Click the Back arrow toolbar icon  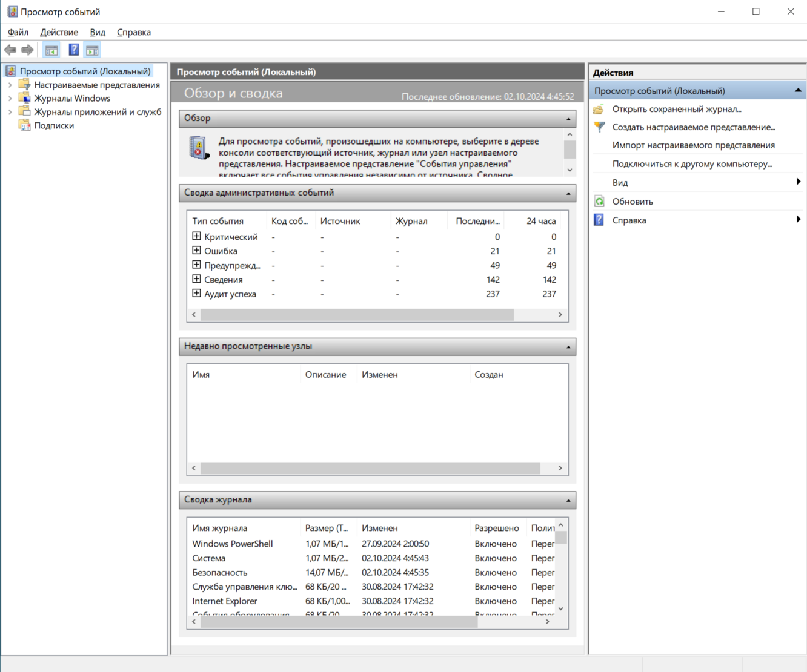click(x=10, y=50)
